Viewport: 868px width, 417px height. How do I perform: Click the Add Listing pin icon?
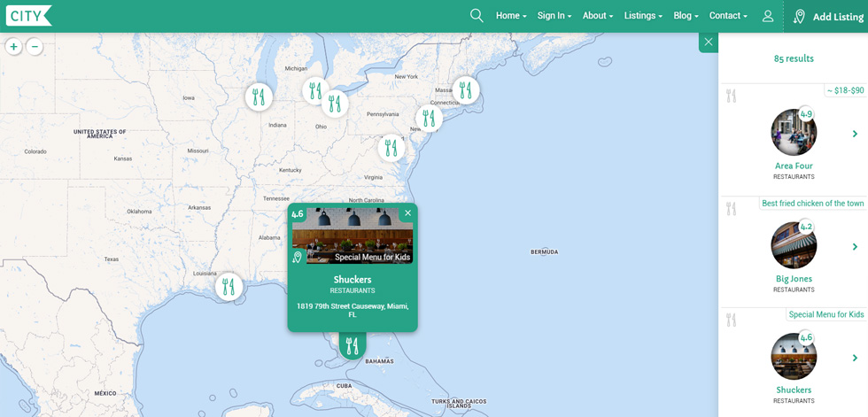tap(799, 17)
